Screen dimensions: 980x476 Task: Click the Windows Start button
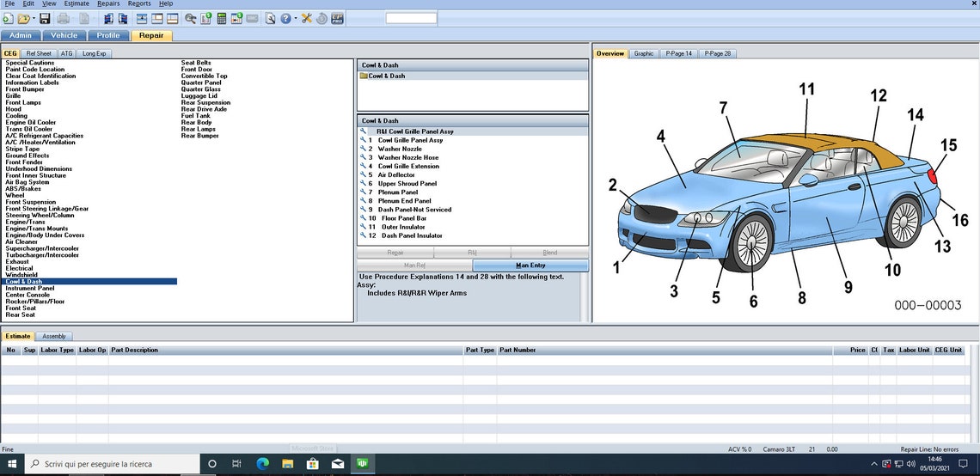point(12,464)
